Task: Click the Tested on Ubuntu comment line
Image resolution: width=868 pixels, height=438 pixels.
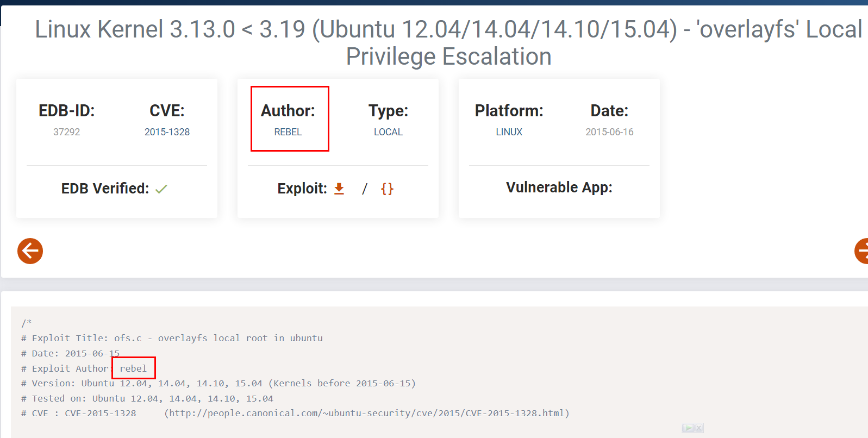Action: pos(147,398)
